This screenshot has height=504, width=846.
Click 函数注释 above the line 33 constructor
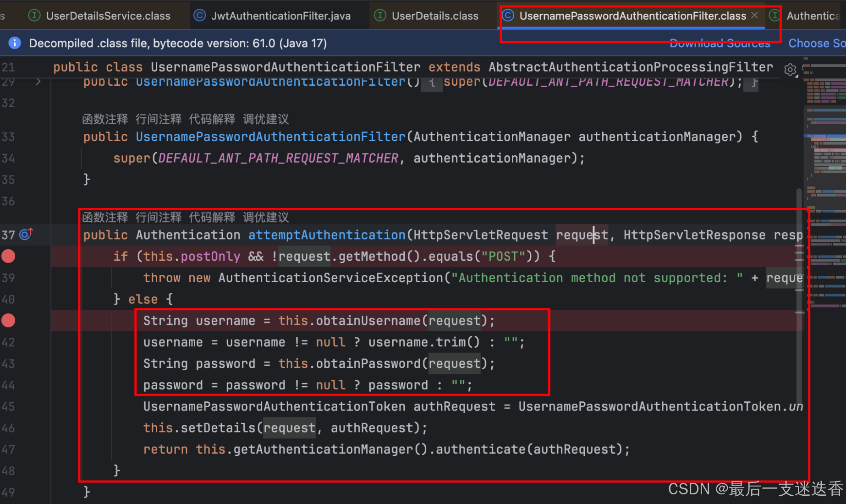pos(105,119)
